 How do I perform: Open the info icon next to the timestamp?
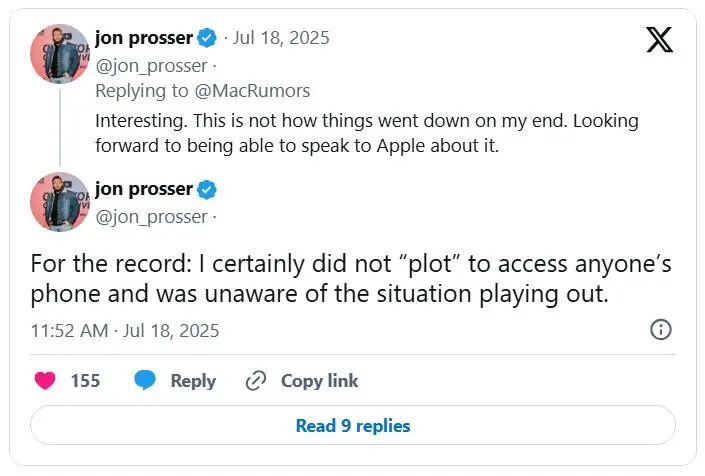(x=660, y=330)
